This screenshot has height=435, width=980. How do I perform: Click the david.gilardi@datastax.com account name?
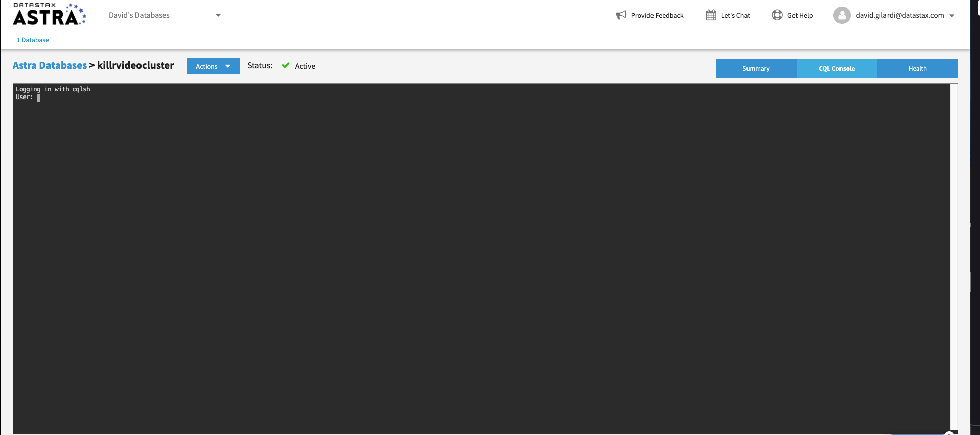click(900, 15)
